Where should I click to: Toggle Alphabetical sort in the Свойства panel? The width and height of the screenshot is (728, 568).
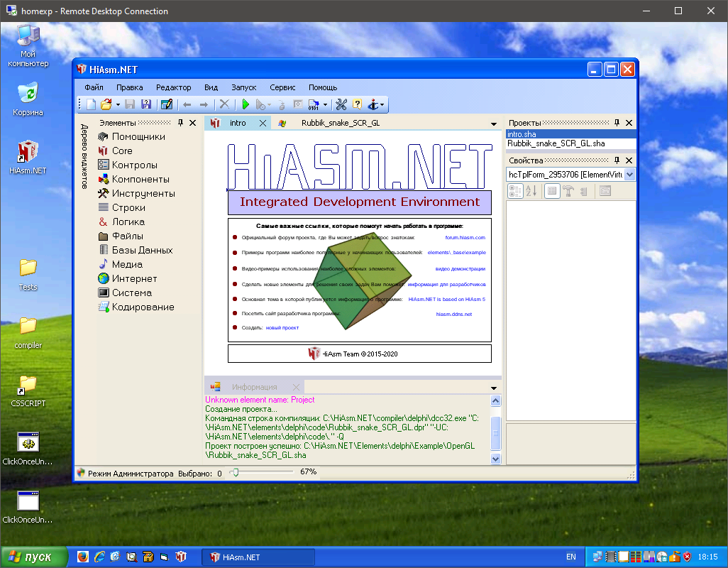pyautogui.click(x=529, y=191)
